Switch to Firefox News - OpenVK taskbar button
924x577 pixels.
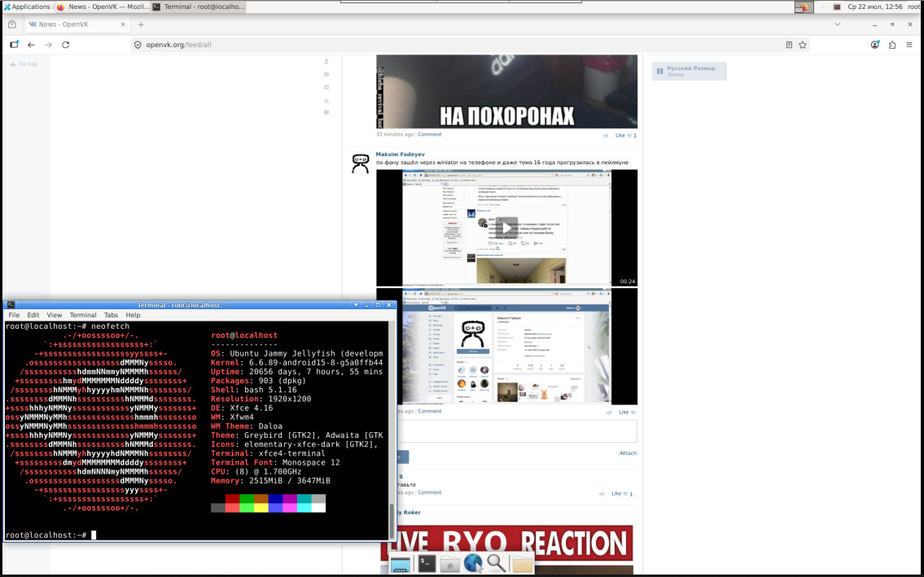click(x=102, y=7)
